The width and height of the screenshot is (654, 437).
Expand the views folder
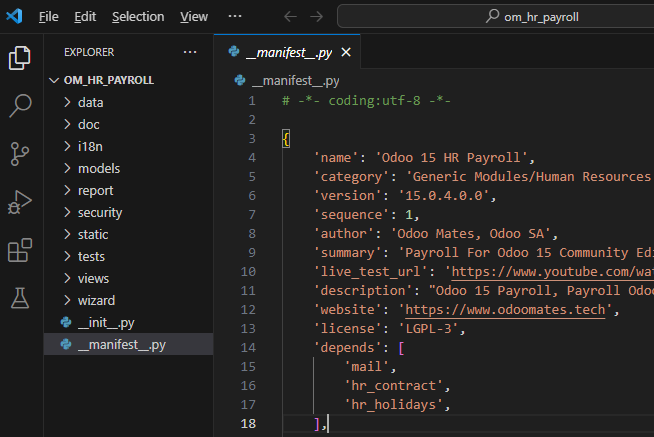tap(128, 278)
